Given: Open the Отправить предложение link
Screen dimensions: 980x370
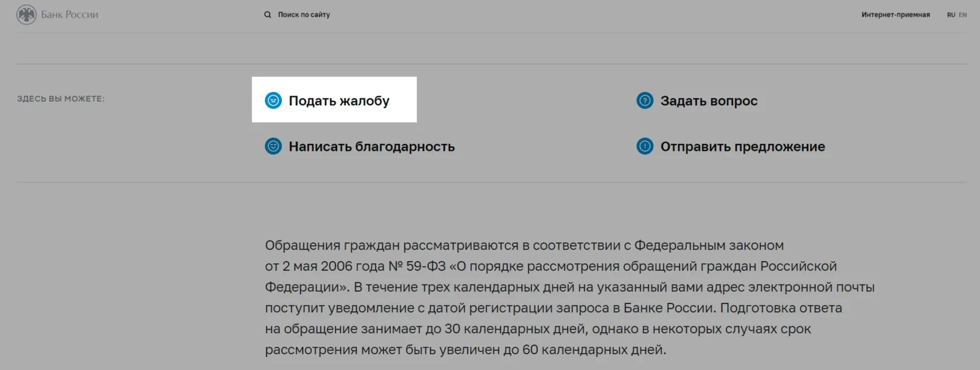Looking at the screenshot, I should tap(743, 146).
